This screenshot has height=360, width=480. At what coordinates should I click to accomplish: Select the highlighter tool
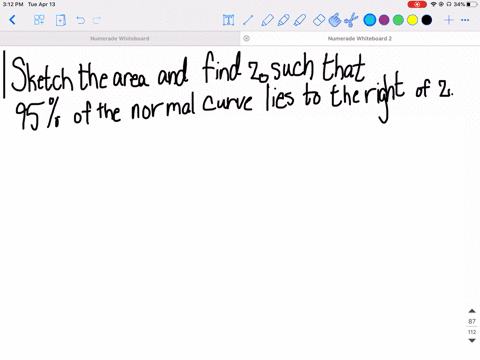pyautogui.click(x=300, y=20)
